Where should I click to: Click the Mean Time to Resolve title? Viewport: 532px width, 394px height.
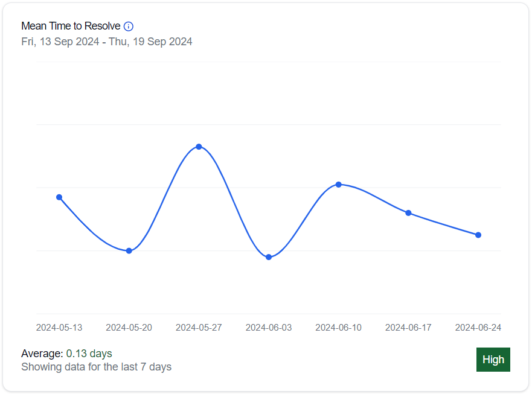71,27
